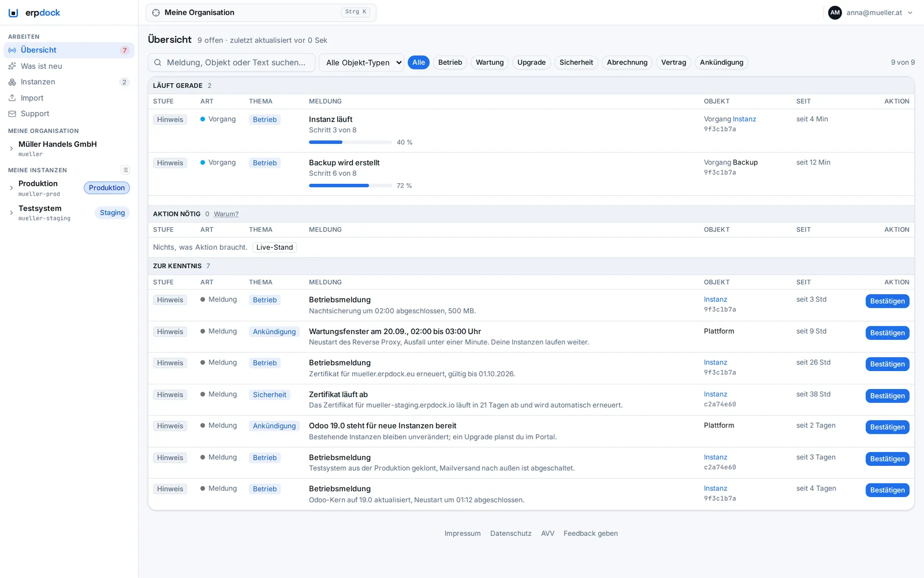Screen dimensions: 924x578
Task: Open the Instanzen sidebar item
Action: pyautogui.click(x=69, y=82)
